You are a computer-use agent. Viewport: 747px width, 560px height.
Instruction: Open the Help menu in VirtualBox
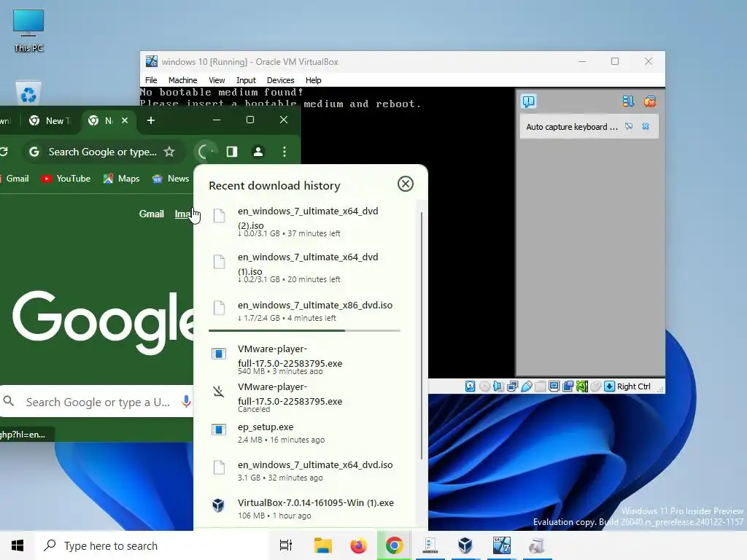(314, 80)
